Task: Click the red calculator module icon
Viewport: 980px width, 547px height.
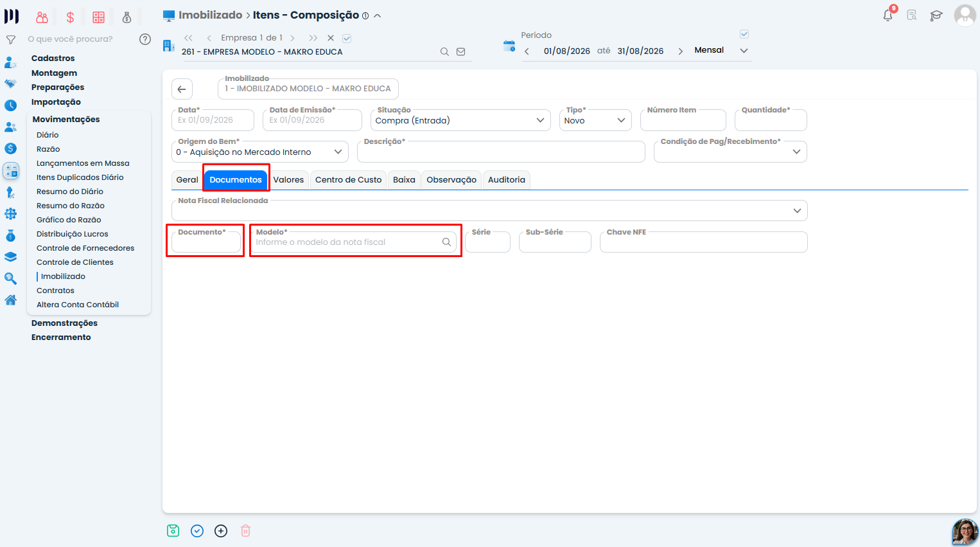Action: tap(98, 17)
